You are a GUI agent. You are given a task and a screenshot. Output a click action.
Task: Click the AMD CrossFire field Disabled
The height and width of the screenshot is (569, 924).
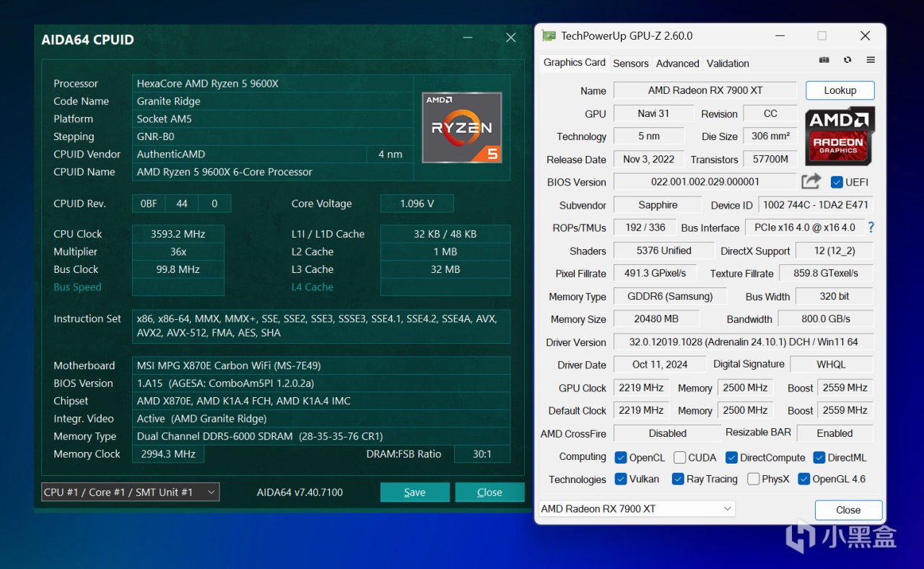click(667, 433)
